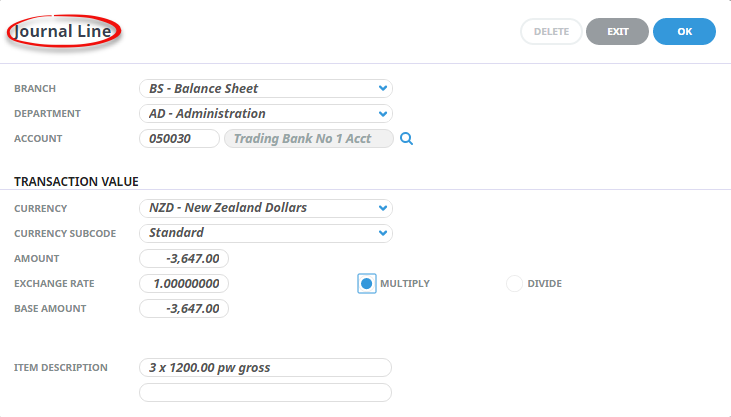Click the Transaction Value section heading
The height and width of the screenshot is (417, 731).
[x=76, y=181]
